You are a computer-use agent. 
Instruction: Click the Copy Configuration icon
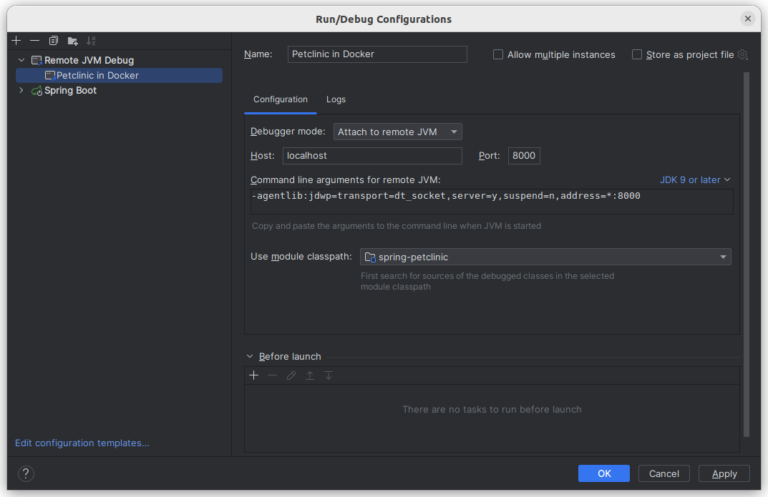(x=53, y=41)
